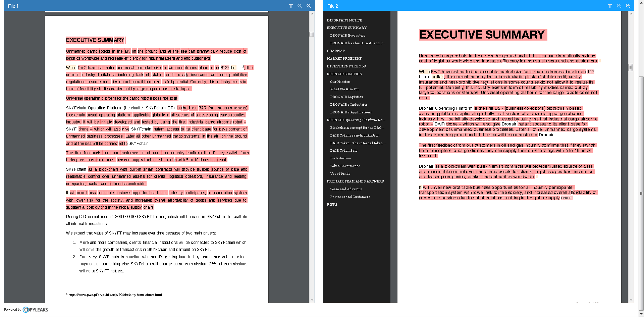This screenshot has width=644, height=317.
Task: Zoom in icon in File 1 panel
Action: [x=309, y=6]
